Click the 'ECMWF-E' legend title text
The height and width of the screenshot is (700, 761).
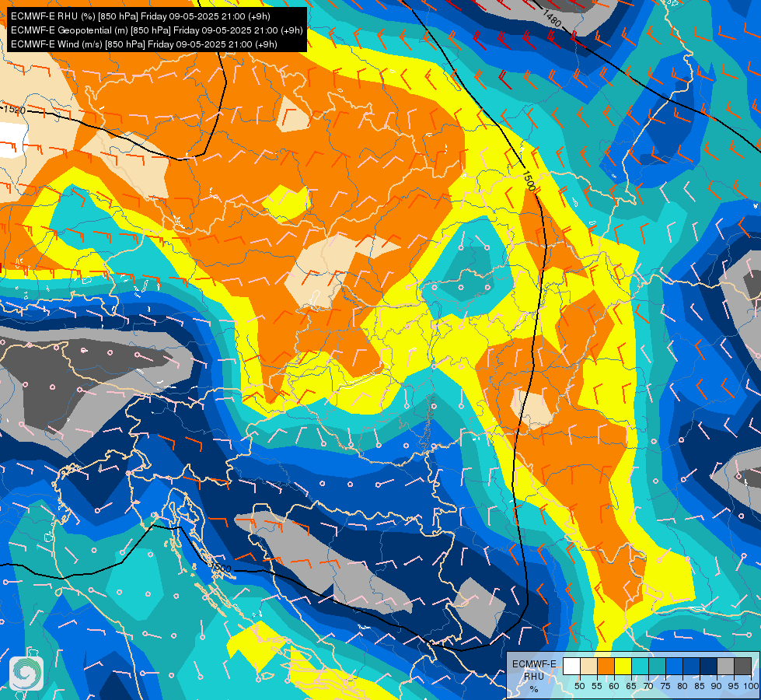534,664
